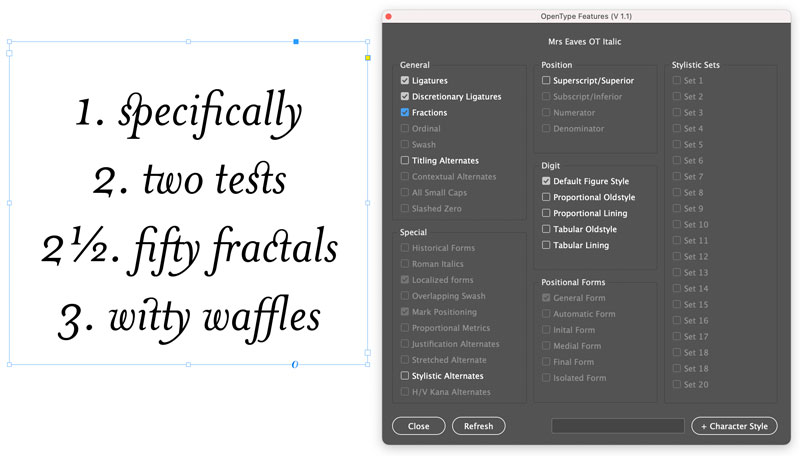Screen dimensions: 800x456
Task: Click the Mark Positioning checkbox
Action: pyautogui.click(x=405, y=311)
